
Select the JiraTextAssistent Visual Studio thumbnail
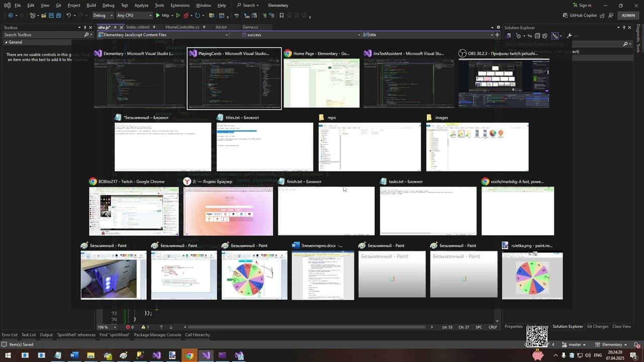(409, 79)
